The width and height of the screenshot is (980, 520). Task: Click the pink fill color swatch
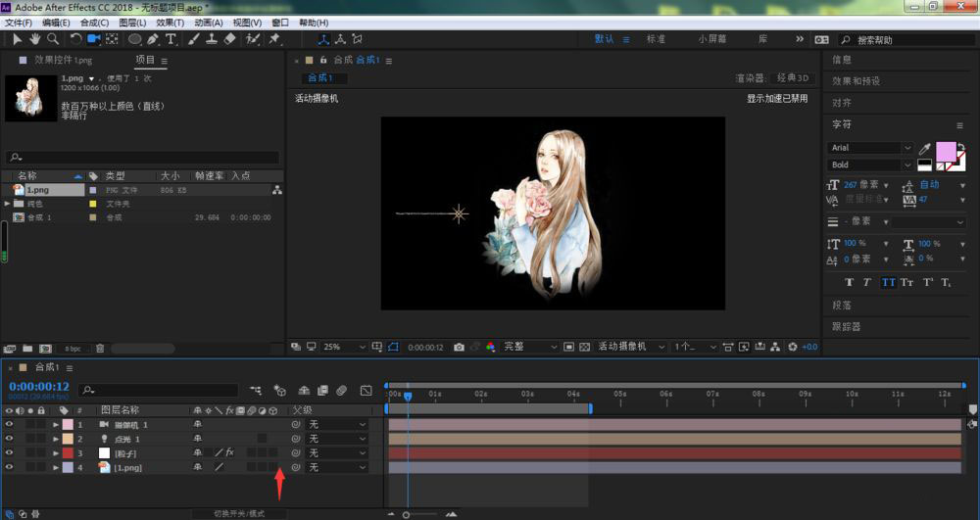946,152
